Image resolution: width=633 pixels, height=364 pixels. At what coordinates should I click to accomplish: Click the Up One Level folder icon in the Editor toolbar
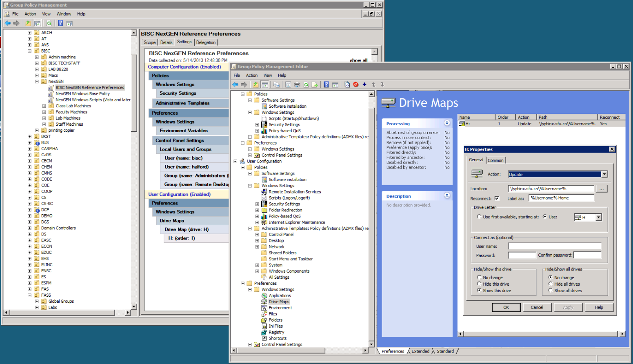pyautogui.click(x=255, y=85)
